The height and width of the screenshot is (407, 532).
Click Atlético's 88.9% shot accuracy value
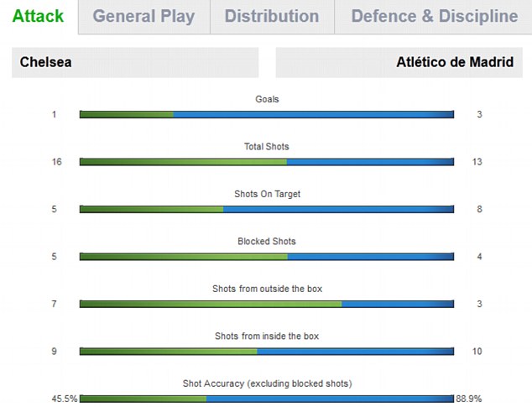pyautogui.click(x=468, y=399)
